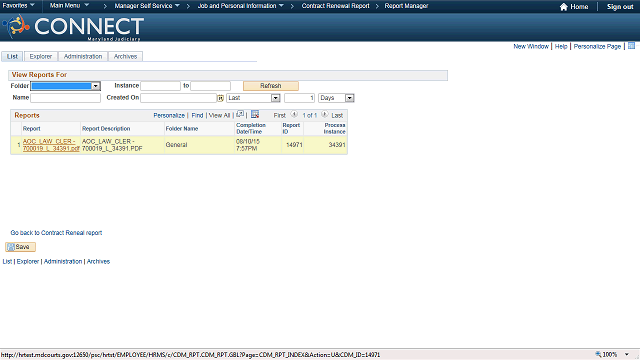Screen dimensions: 640x360
Task: Click the Name input field
Action: pyautogui.click(x=65, y=98)
